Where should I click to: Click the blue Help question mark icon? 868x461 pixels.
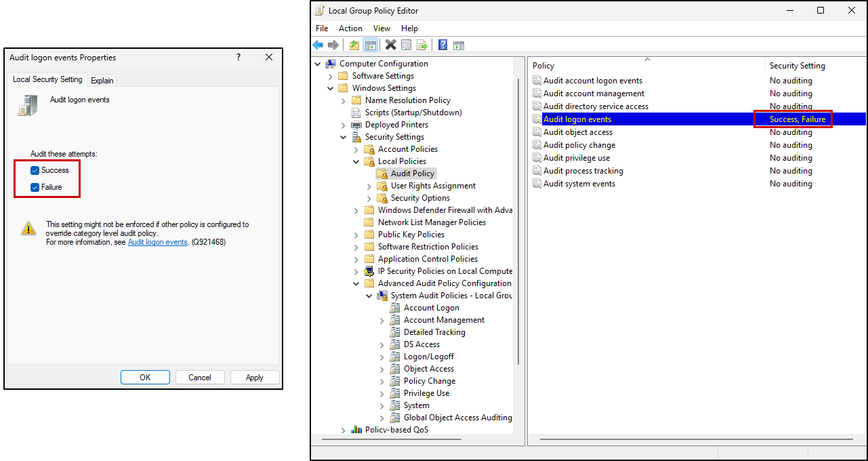pos(442,45)
